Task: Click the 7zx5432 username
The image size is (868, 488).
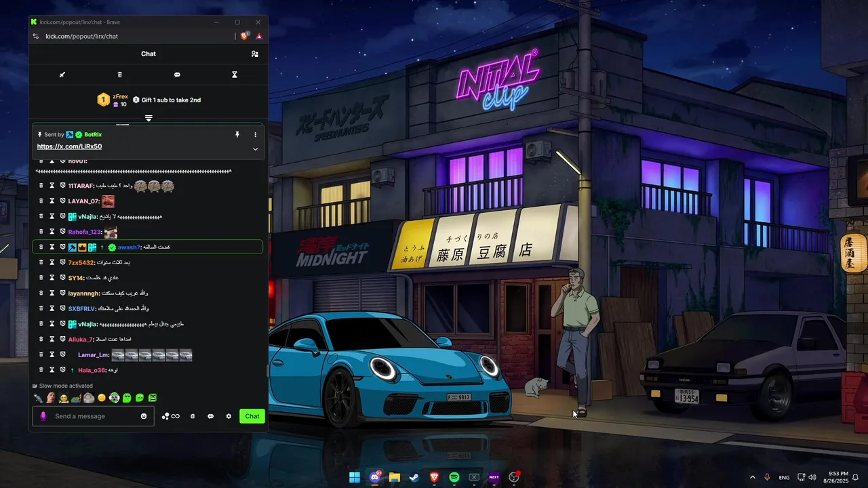Action: 81,262
